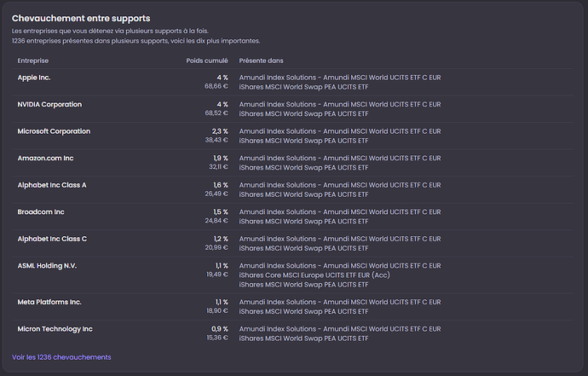Select the NVIDIA Corporation company name
588x376 pixels.
[49, 104]
